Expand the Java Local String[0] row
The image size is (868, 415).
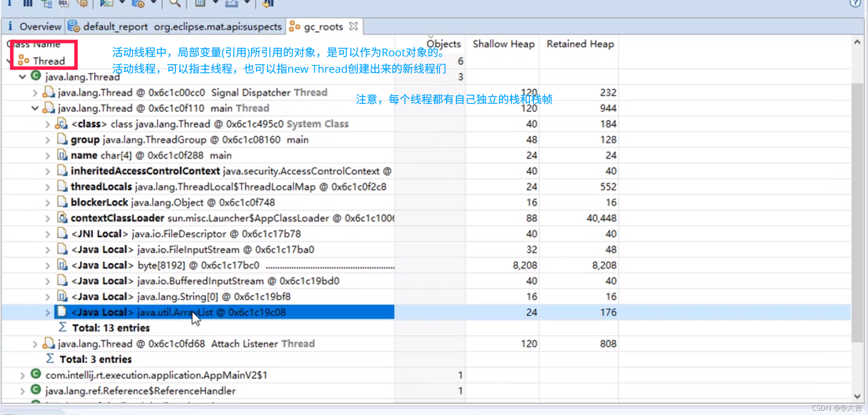click(47, 297)
